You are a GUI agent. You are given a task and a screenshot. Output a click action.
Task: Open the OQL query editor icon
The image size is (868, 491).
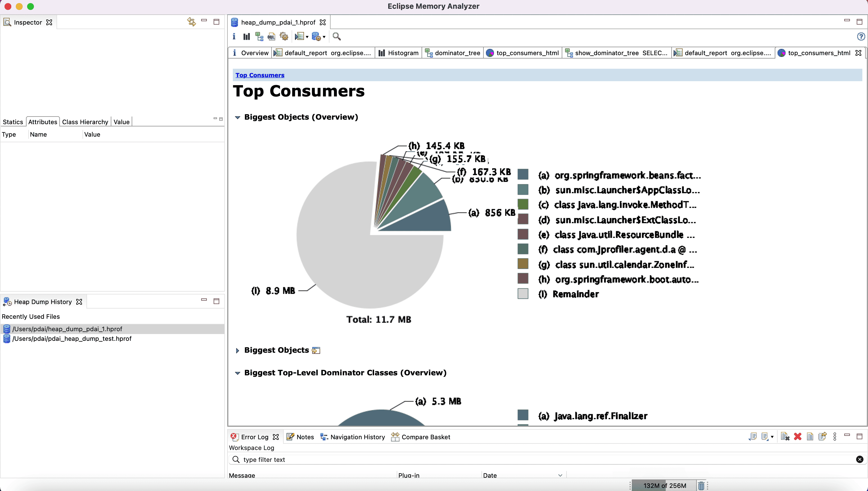click(x=271, y=36)
